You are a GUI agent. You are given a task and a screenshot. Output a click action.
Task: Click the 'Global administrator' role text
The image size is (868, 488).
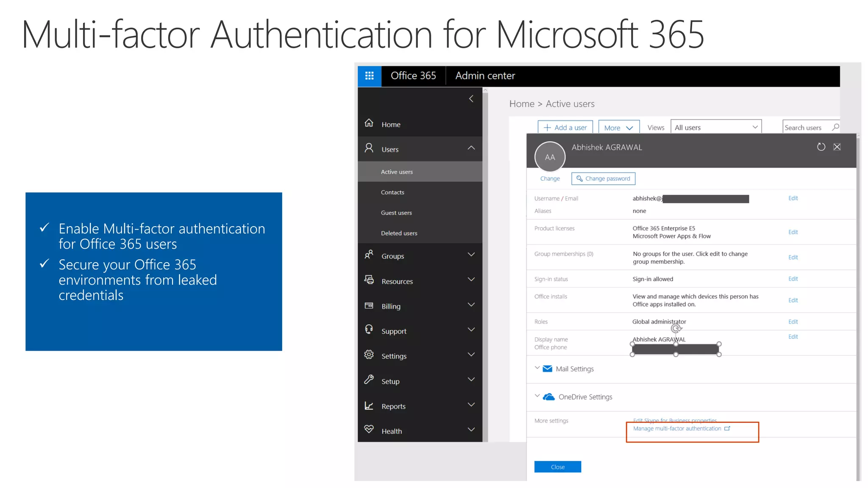click(659, 322)
